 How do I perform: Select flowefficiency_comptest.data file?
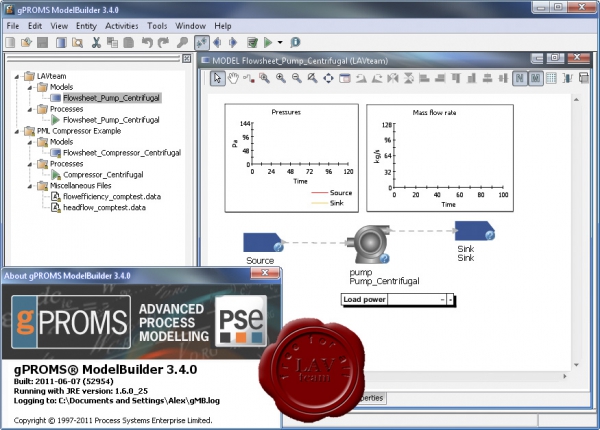[x=112, y=197]
